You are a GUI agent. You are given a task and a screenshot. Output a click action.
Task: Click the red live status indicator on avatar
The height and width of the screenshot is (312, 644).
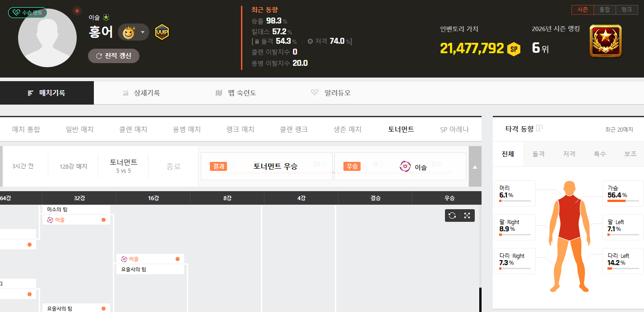pos(77,10)
